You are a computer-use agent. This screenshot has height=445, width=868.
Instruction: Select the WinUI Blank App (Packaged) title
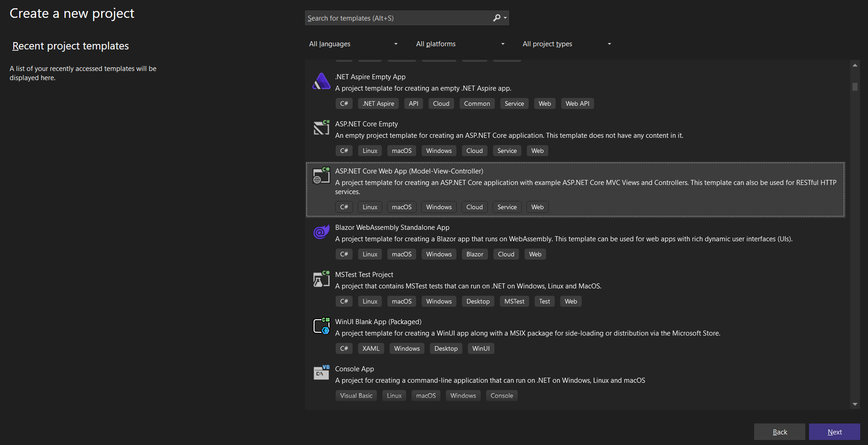(378, 322)
